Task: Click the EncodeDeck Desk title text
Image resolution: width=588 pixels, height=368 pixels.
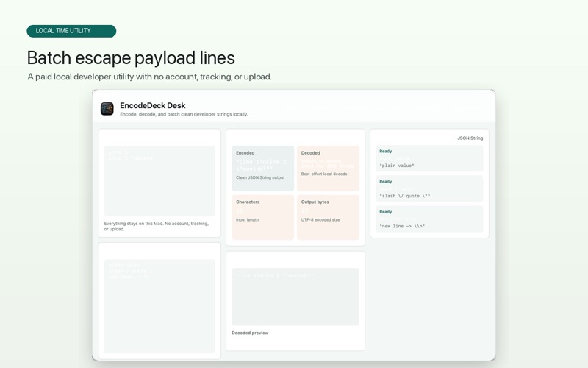Action: (153, 105)
